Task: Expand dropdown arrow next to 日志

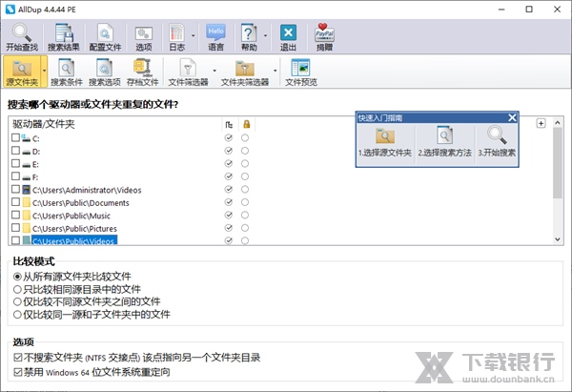Action: pyautogui.click(x=194, y=36)
